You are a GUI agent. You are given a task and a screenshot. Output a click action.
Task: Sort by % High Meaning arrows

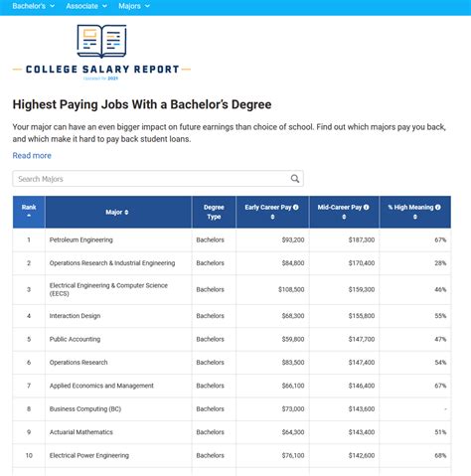click(x=415, y=217)
